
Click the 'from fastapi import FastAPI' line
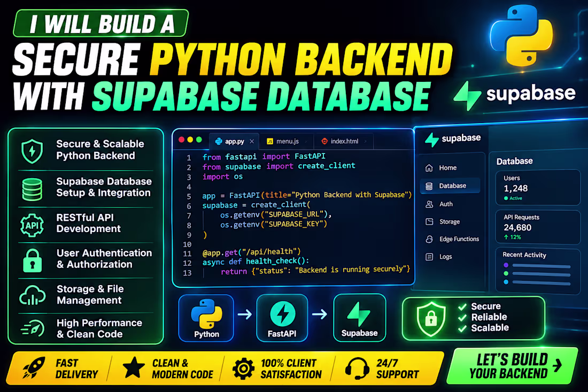point(264,156)
